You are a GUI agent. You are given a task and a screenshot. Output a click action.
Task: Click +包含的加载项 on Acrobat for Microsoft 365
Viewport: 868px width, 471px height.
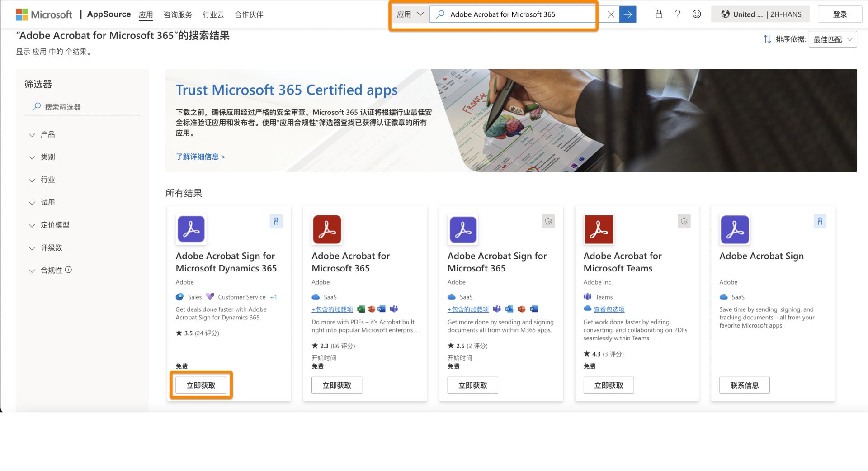coord(332,309)
